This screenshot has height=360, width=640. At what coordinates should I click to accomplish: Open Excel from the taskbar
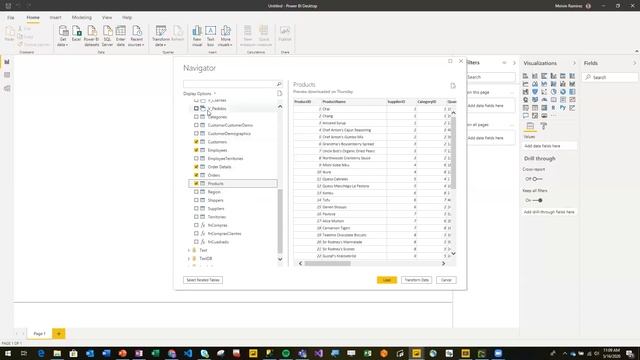pyautogui.click(x=155, y=353)
